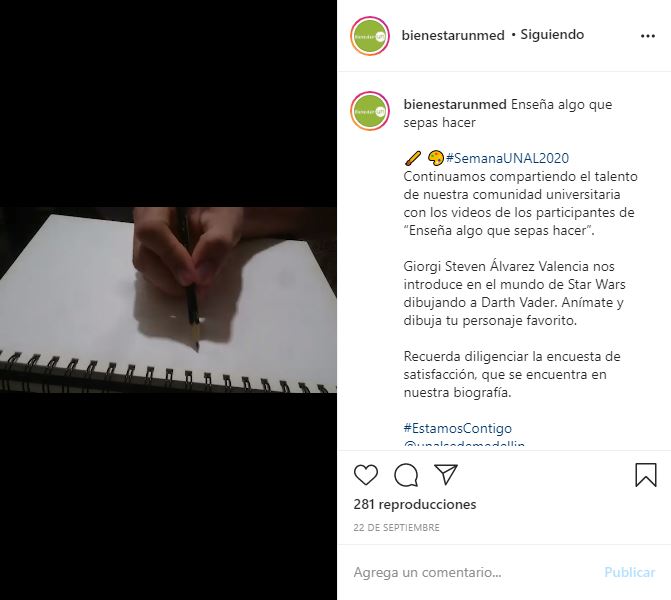The width and height of the screenshot is (671, 600).
Task: Save post with bookmark icon
Action: [x=646, y=475]
